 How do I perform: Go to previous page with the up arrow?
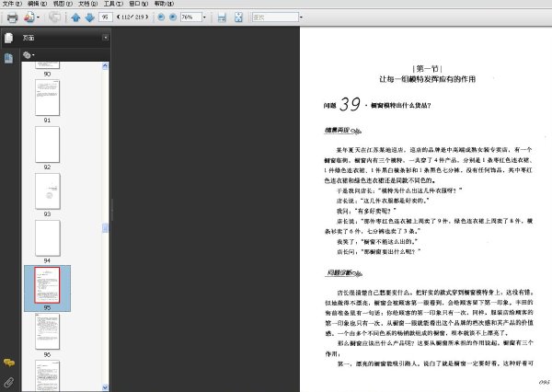[x=75, y=17]
